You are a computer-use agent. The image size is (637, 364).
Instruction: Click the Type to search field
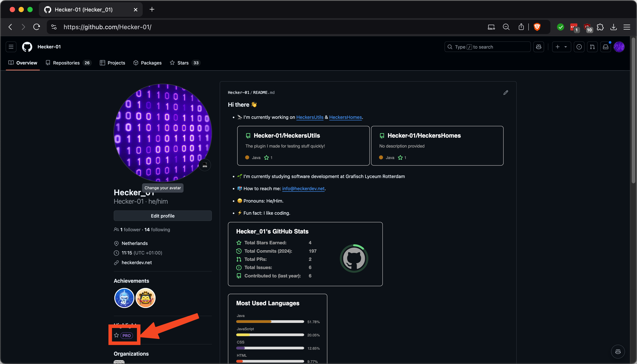487,47
